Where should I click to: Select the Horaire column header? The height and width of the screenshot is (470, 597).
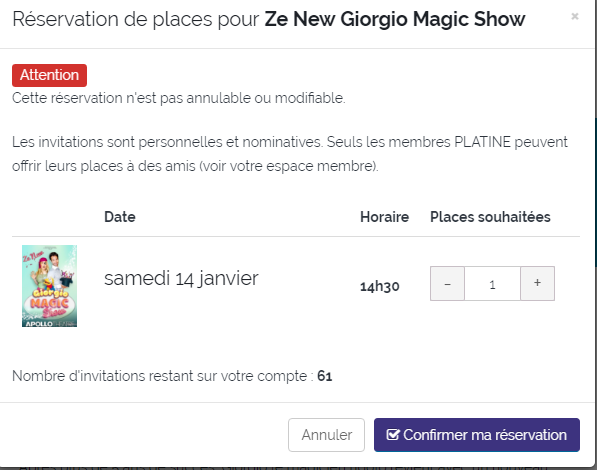(x=385, y=217)
